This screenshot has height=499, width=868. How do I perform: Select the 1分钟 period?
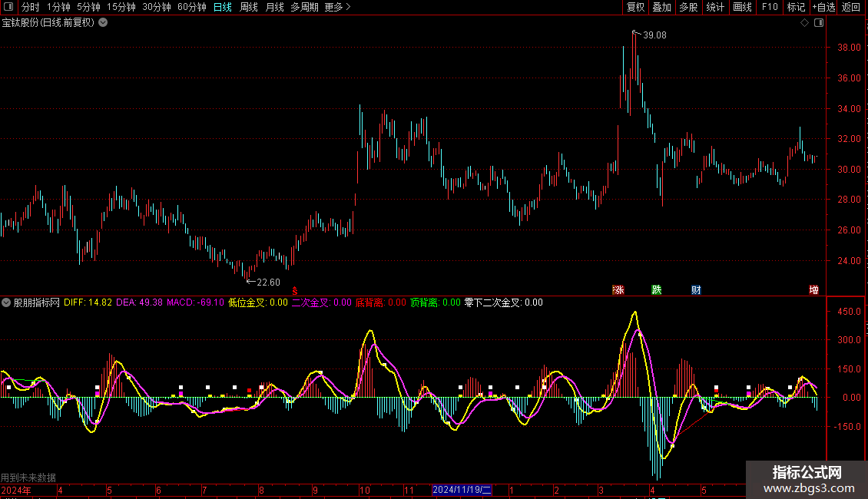click(x=58, y=7)
